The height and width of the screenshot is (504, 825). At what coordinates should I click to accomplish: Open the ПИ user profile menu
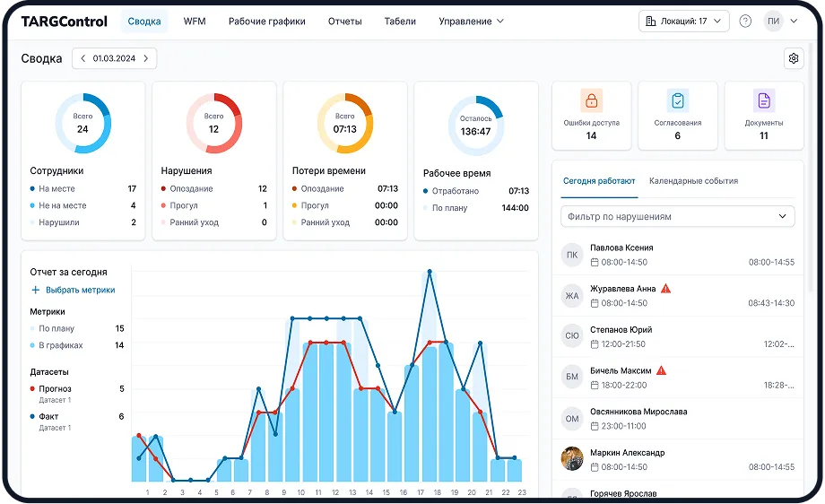click(779, 22)
